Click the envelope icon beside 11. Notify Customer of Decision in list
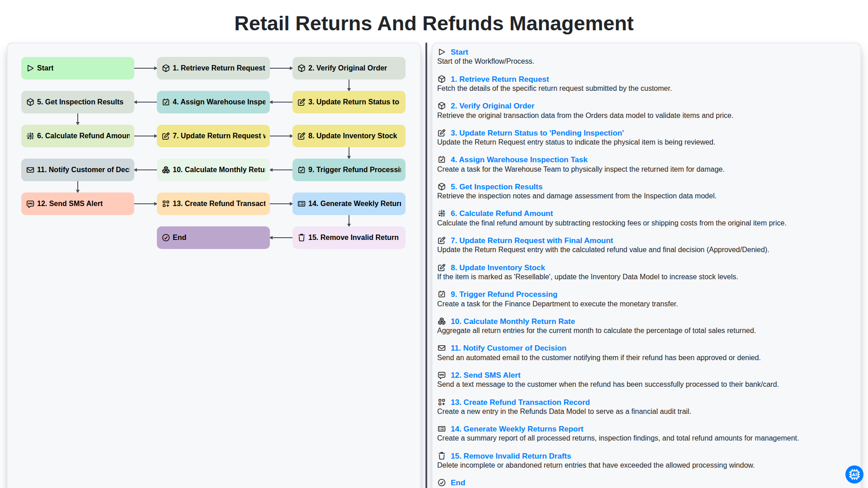868x488 pixels. (x=442, y=348)
